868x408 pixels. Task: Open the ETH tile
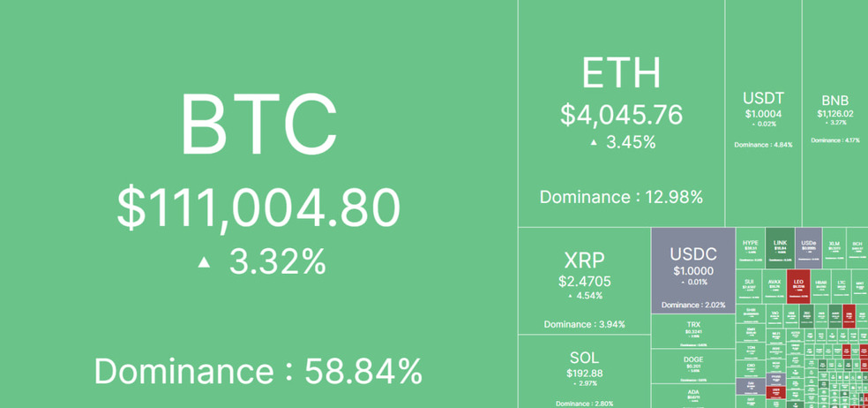[621, 115]
